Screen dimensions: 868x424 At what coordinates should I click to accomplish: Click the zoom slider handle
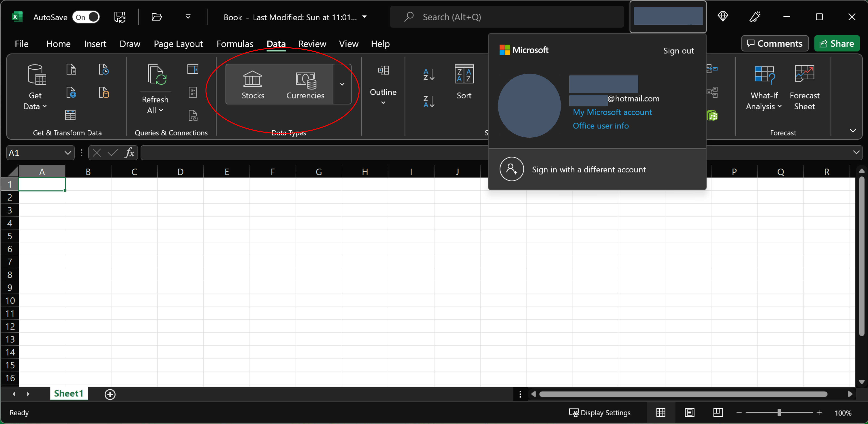point(779,413)
